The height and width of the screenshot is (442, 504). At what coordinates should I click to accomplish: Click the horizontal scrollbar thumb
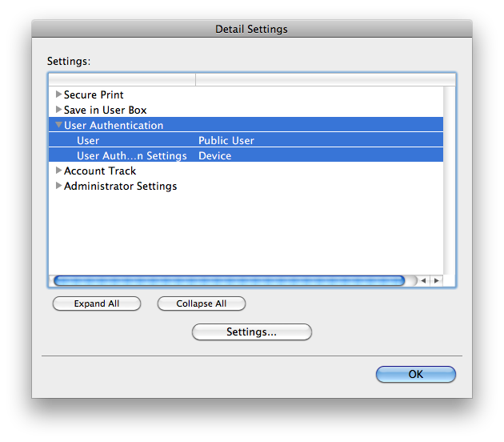(x=229, y=280)
